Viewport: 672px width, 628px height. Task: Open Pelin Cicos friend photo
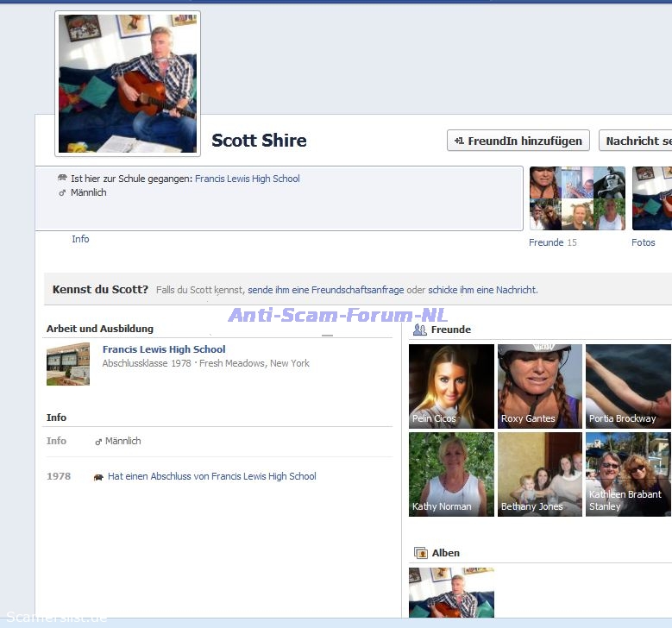(x=451, y=386)
